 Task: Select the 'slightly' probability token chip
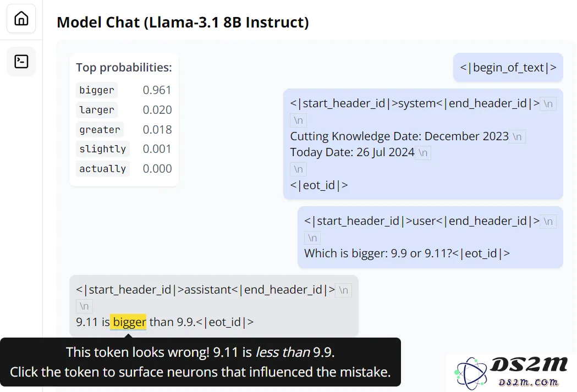click(x=103, y=149)
